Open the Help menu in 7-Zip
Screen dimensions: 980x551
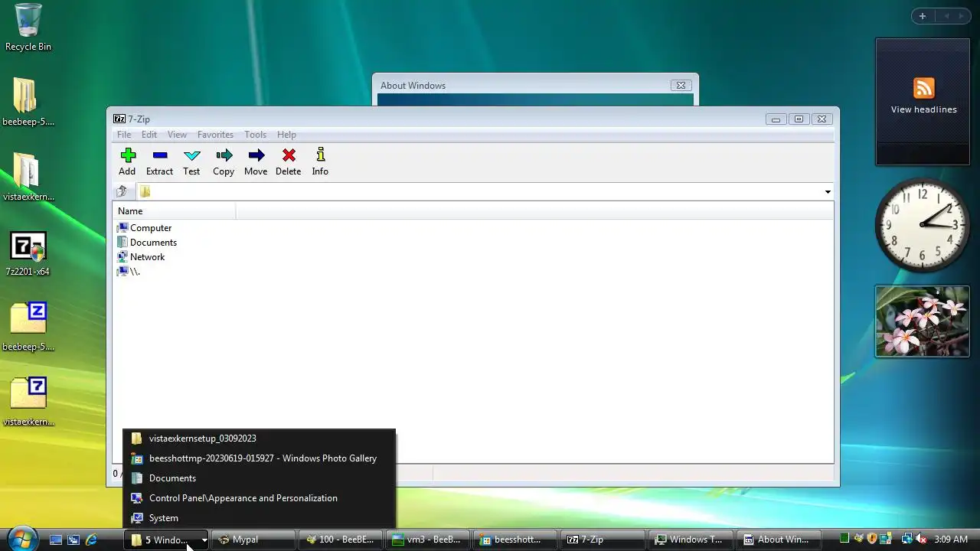tap(286, 135)
